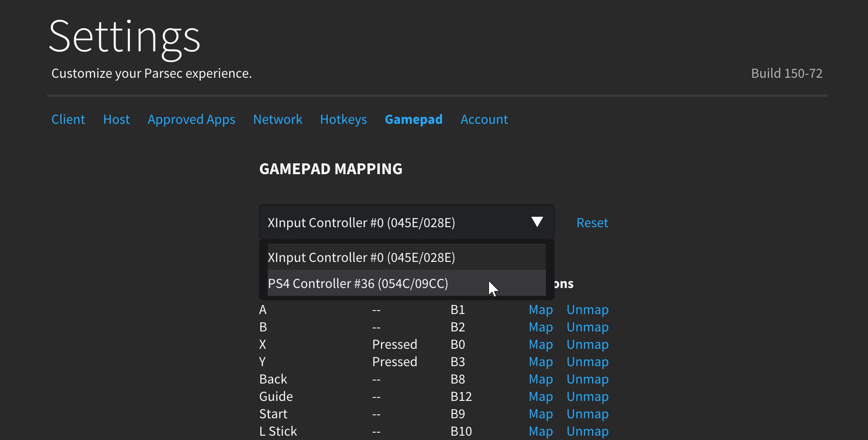
Task: Switch to the Host tab
Action: point(116,119)
